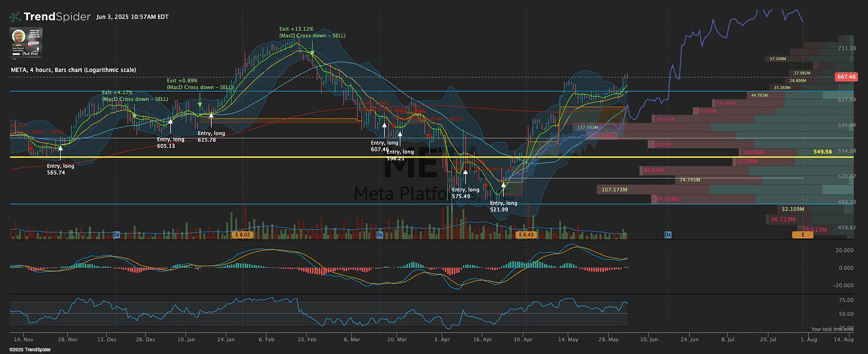Select the Exit +13.12% sell annotation
This screenshot has width=868, height=354.
point(312,32)
